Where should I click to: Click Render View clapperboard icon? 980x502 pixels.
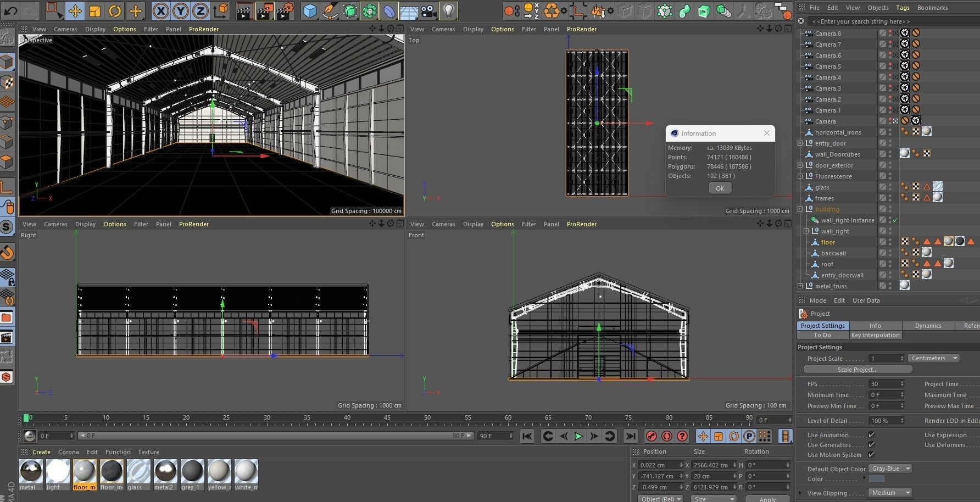(x=245, y=10)
